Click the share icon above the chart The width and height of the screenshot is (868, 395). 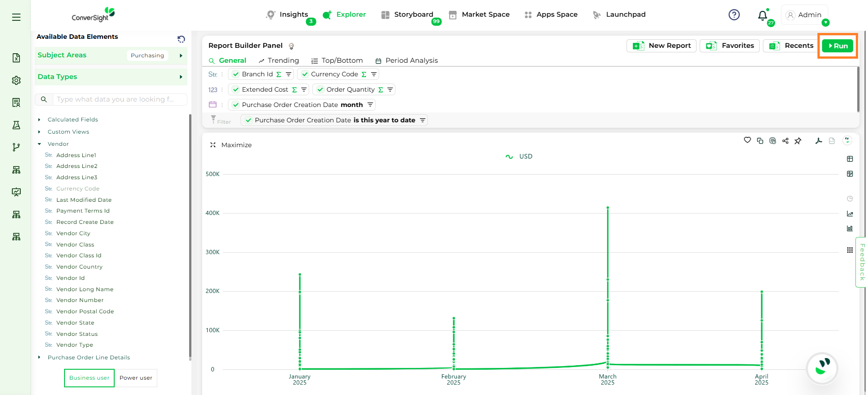tap(785, 141)
